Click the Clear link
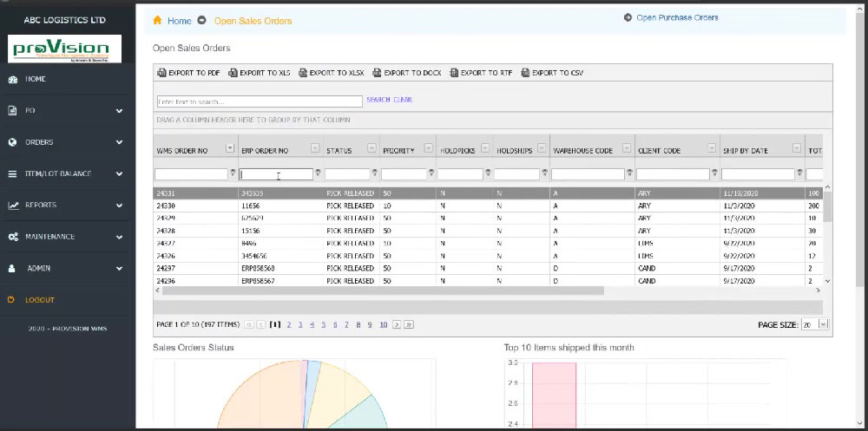Viewport: 868px width, 431px height. click(x=403, y=100)
